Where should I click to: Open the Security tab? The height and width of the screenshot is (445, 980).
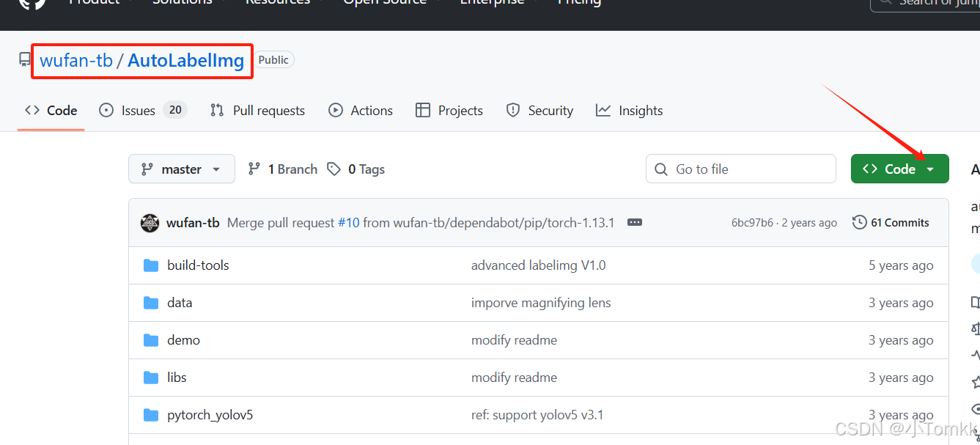pos(539,111)
